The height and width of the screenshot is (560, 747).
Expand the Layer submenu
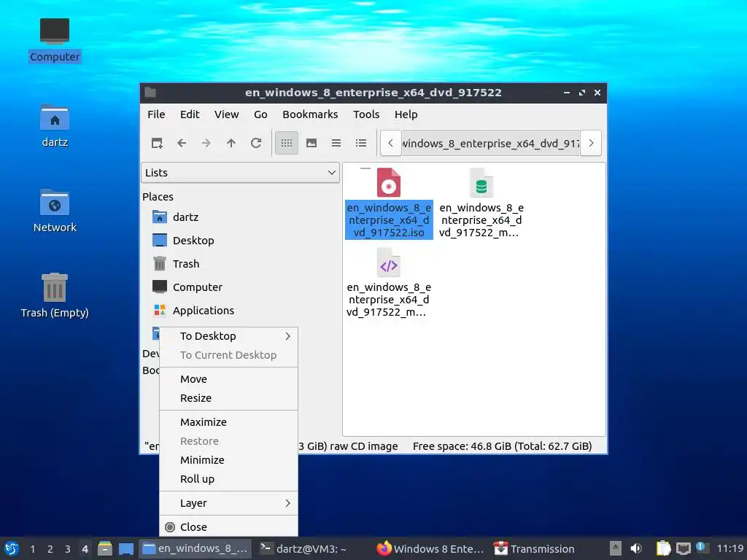click(x=228, y=503)
